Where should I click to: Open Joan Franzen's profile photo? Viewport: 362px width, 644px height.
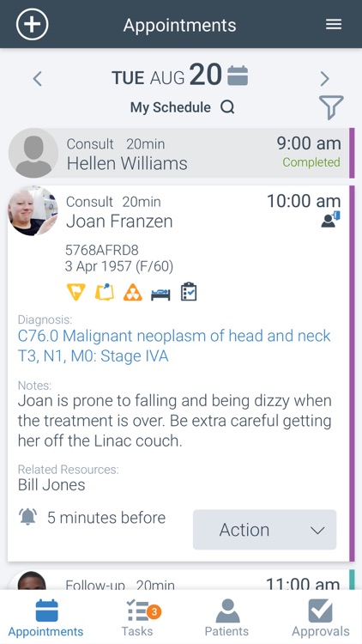(x=33, y=210)
